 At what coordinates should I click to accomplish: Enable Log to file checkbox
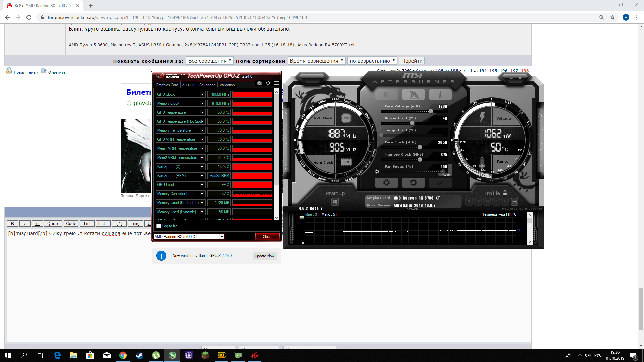click(x=159, y=226)
